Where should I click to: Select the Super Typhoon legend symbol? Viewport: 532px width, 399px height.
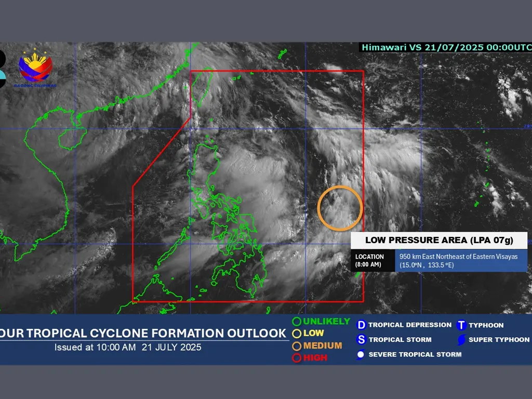point(461,340)
